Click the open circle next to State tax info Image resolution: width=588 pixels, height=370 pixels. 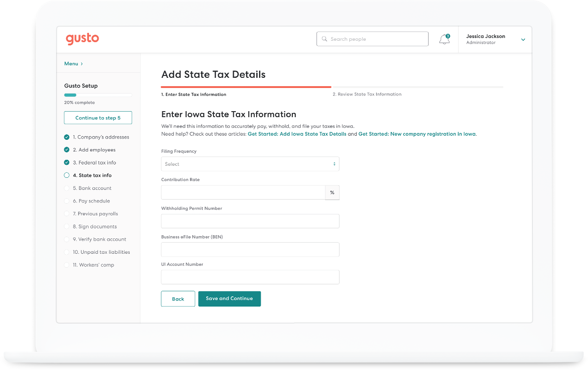point(67,176)
